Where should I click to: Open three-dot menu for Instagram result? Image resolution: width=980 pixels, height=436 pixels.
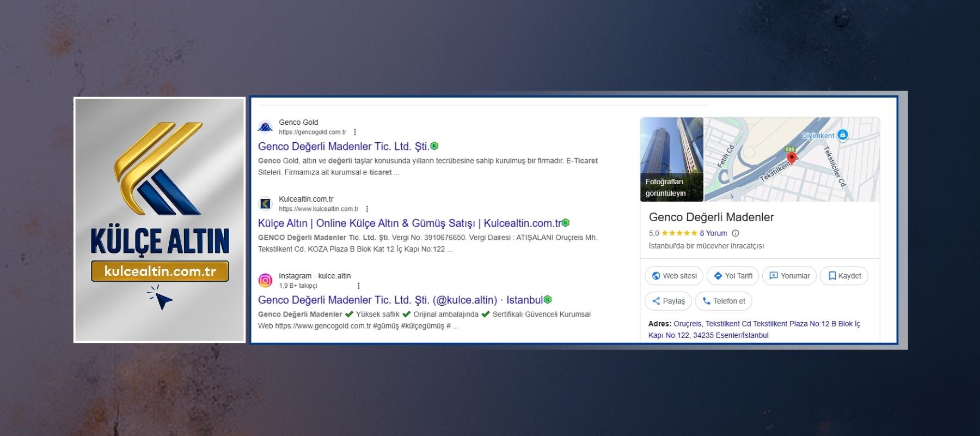[x=358, y=286]
